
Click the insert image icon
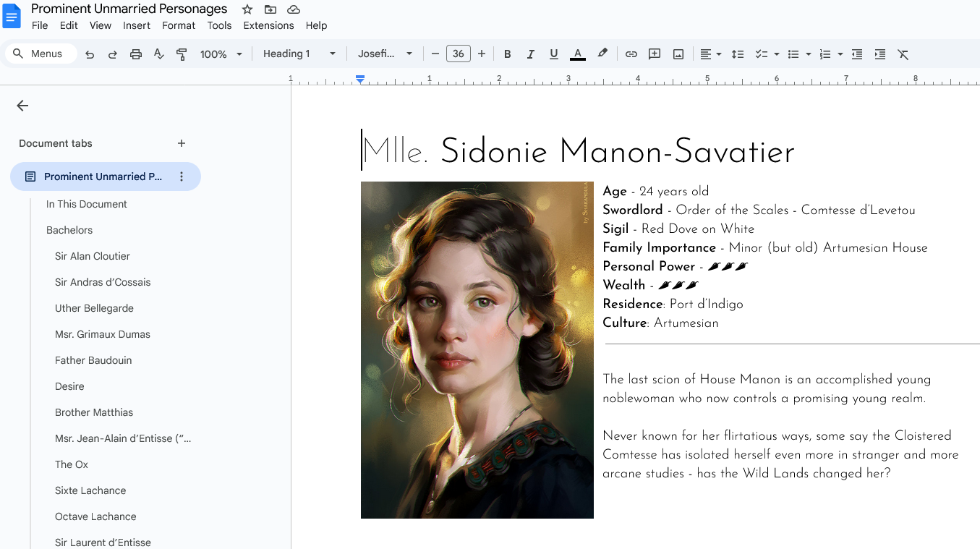click(x=678, y=54)
